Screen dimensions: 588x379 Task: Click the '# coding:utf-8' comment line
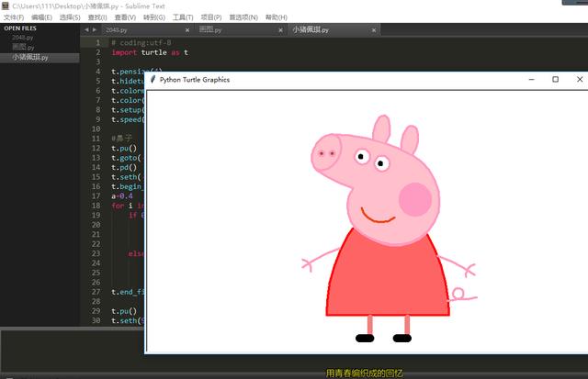tap(141, 43)
